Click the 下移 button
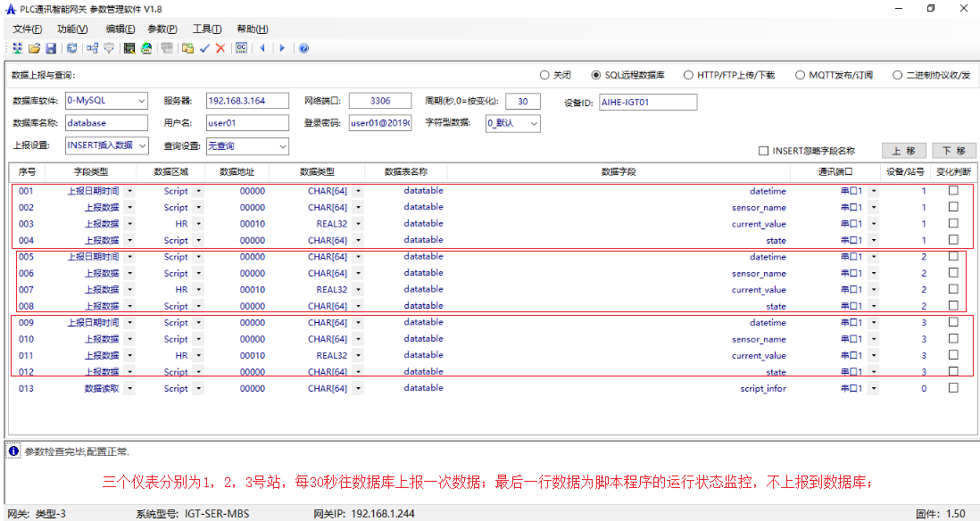980x521 pixels. 954,151
